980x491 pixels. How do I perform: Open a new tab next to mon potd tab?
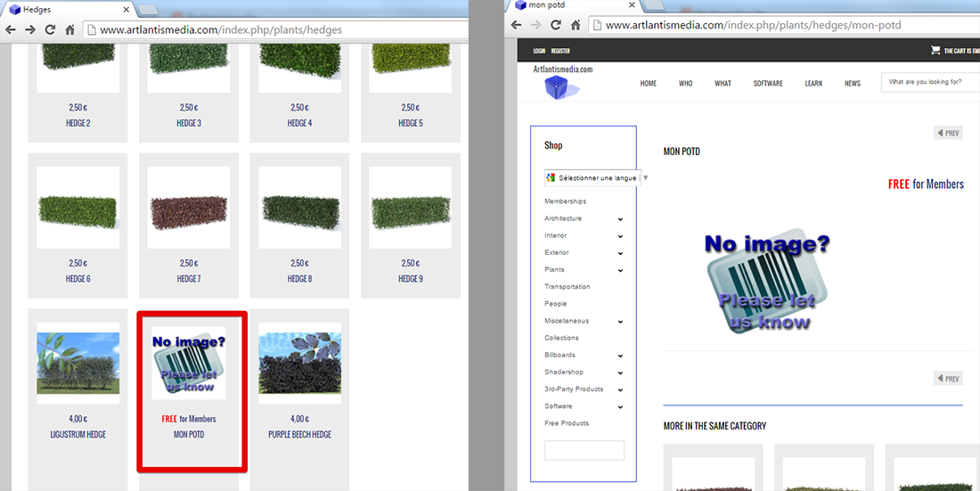tap(653, 5)
